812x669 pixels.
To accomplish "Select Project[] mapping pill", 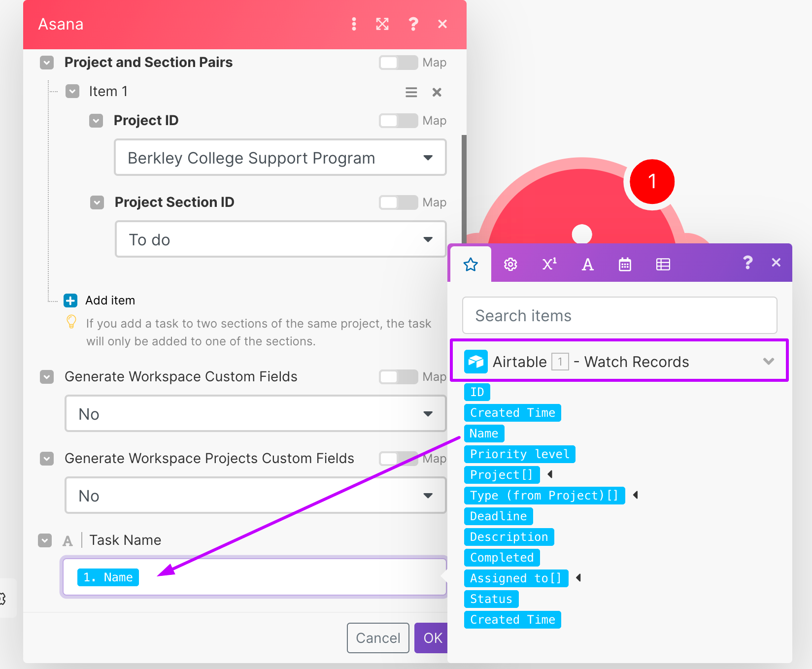I will (x=502, y=475).
